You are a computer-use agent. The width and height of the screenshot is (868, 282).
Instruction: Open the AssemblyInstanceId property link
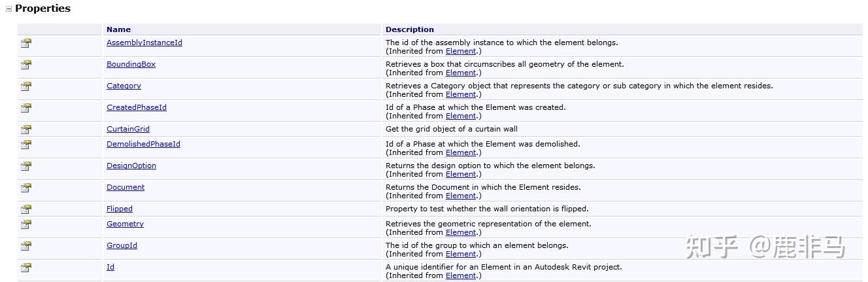click(x=144, y=43)
